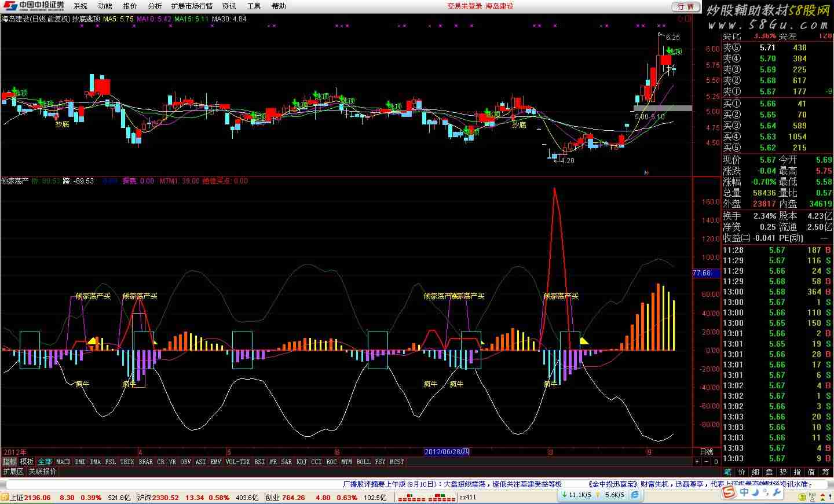The image size is (834, 504).
Task: Expand the 扩展区 panel
Action: tap(13, 472)
